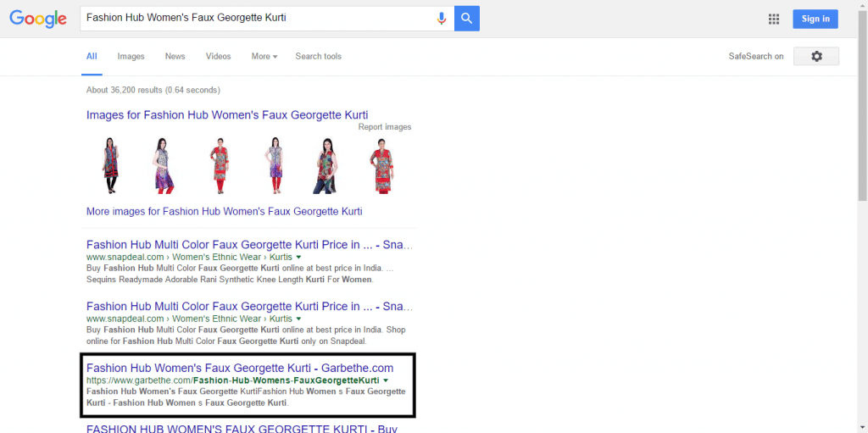
Task: Click inside the search query field
Action: pos(254,18)
